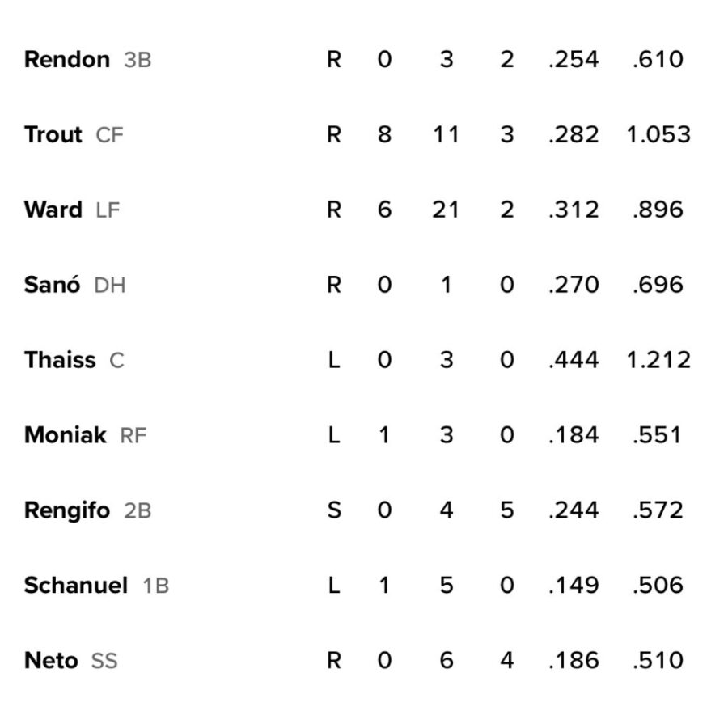This screenshot has height=728, width=728.
Task: Click Trout's 1.053 OPS value
Action: 658,134
